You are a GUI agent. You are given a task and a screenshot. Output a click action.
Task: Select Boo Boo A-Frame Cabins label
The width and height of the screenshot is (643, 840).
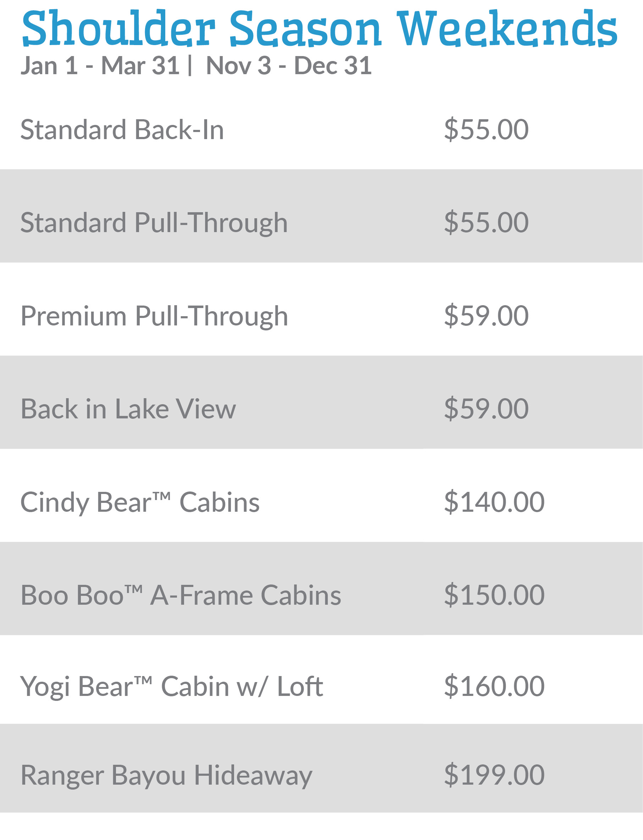pyautogui.click(x=181, y=595)
